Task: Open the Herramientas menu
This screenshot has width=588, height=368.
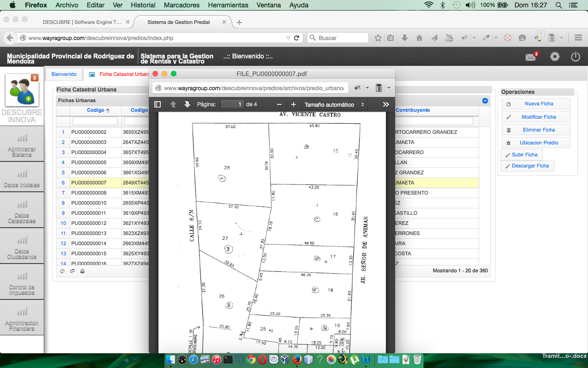Action: click(x=228, y=5)
